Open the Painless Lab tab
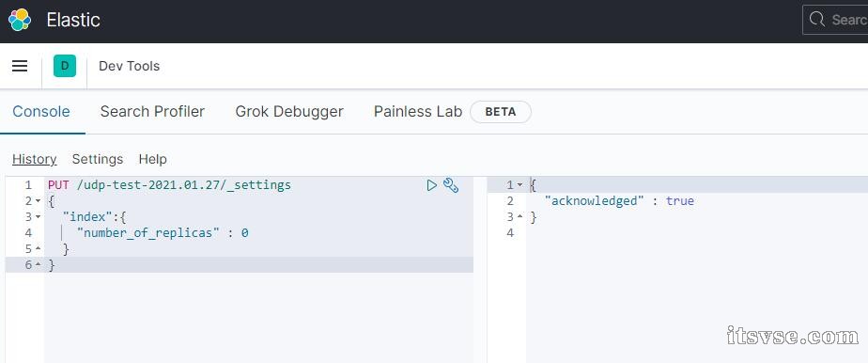This screenshot has width=868, height=363. click(x=418, y=111)
